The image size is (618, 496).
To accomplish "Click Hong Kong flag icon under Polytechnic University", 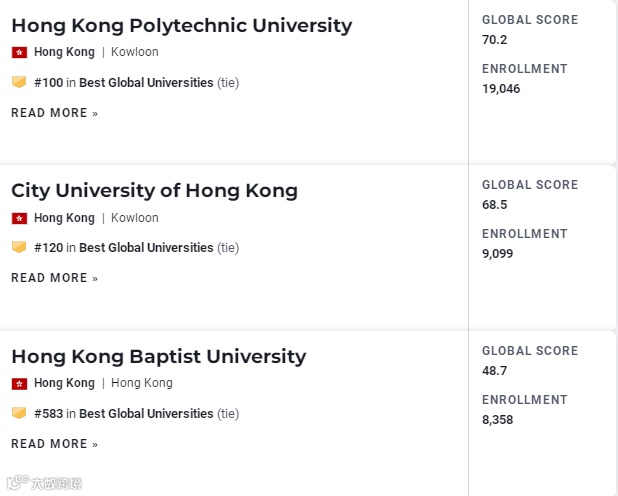I will coord(19,52).
